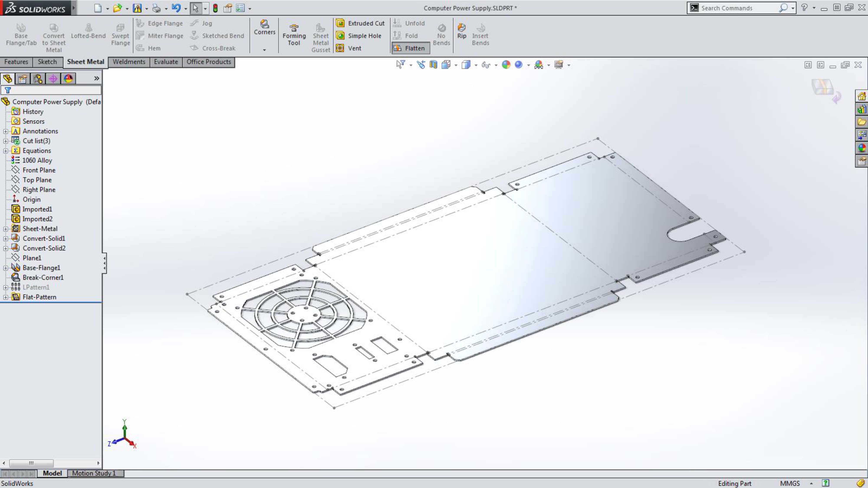The height and width of the screenshot is (488, 868).
Task: Select the Extruded Cut tool
Action: click(360, 23)
